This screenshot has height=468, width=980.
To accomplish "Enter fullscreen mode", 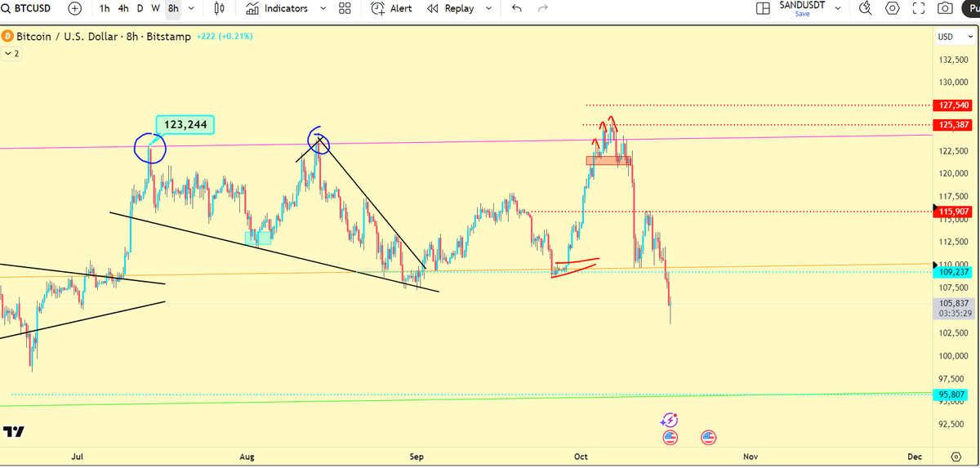I will point(918,8).
